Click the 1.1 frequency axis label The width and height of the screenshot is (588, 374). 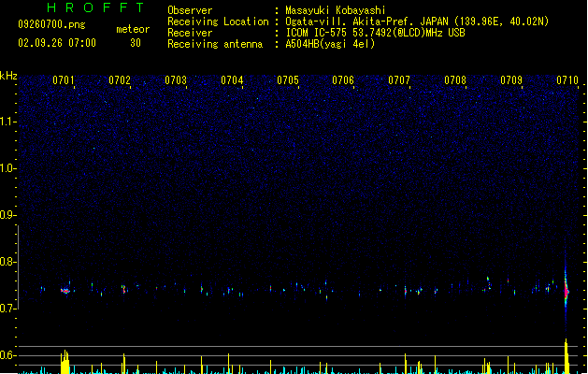click(x=7, y=122)
